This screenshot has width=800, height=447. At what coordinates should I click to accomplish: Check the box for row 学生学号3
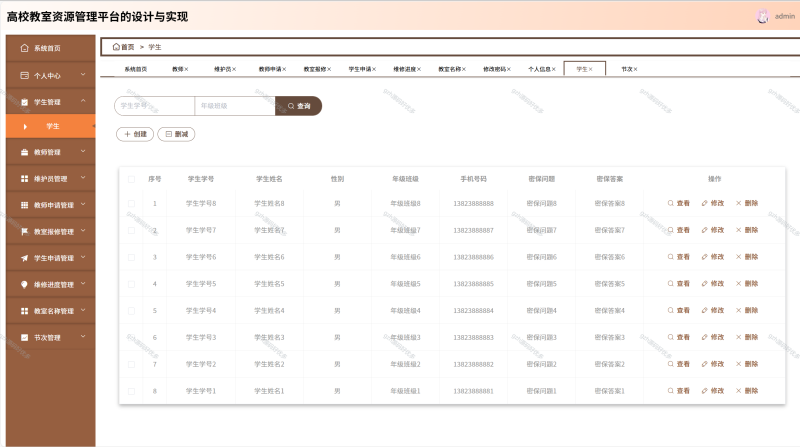(x=131, y=337)
